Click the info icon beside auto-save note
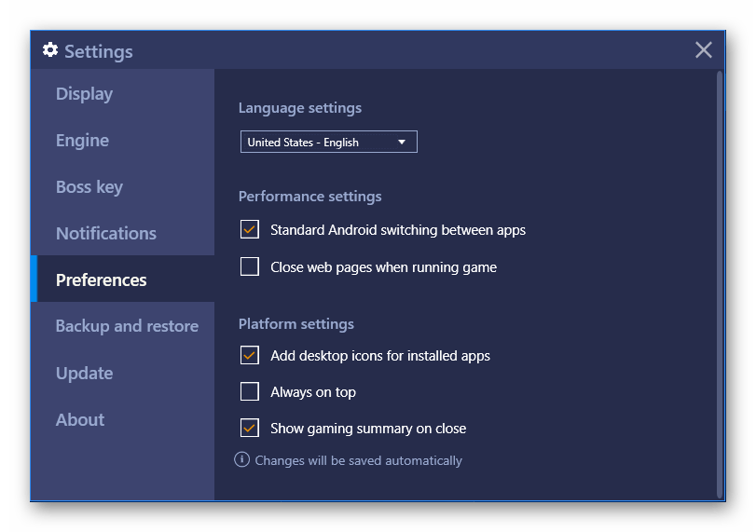The width and height of the screenshot is (756, 532). coord(242,459)
